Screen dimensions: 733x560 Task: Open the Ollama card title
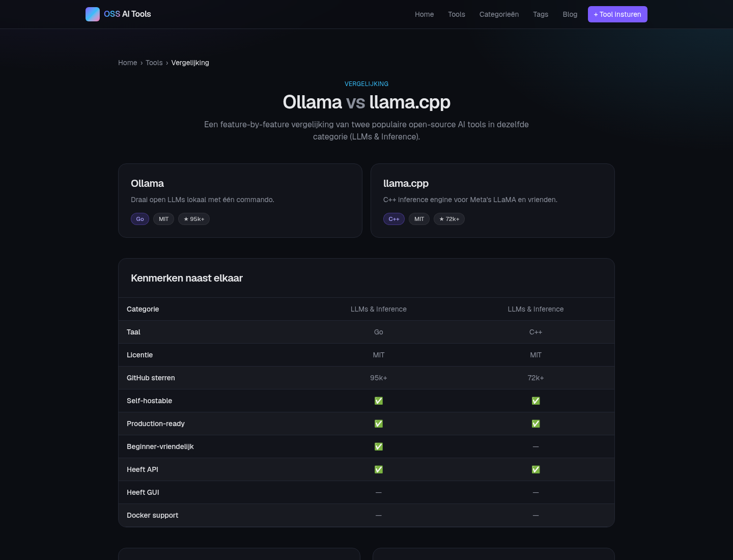click(148, 183)
